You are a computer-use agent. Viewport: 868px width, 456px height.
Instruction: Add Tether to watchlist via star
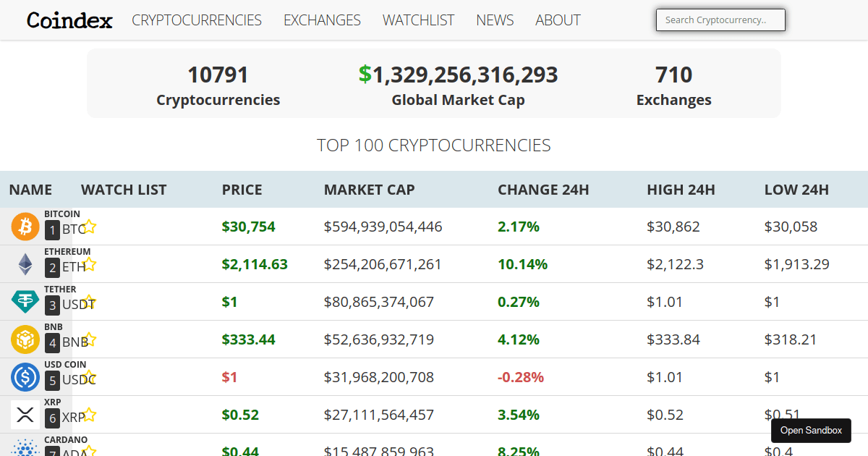coord(90,303)
